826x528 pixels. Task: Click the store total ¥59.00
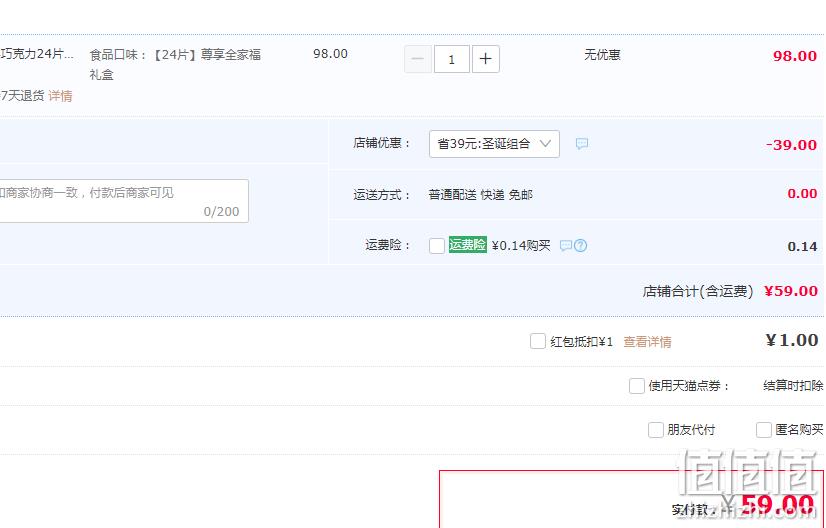click(791, 291)
